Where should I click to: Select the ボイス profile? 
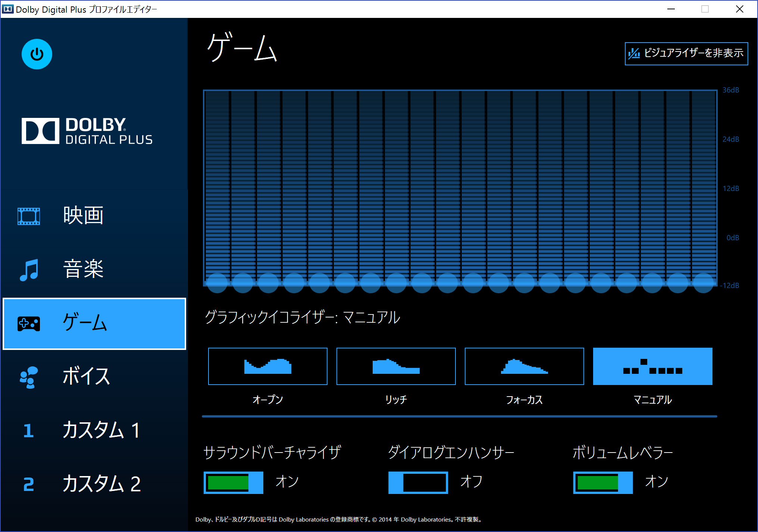(94, 377)
